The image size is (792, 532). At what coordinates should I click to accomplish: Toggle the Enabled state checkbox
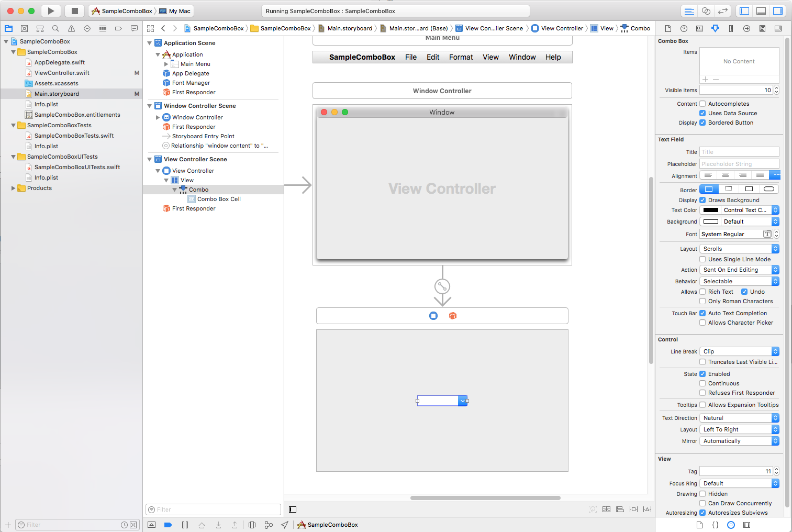pyautogui.click(x=702, y=374)
